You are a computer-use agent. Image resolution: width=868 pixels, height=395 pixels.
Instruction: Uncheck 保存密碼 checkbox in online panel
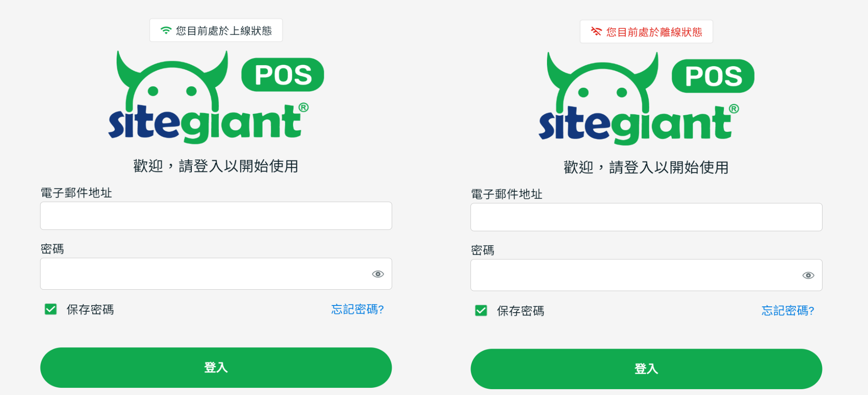(x=51, y=309)
